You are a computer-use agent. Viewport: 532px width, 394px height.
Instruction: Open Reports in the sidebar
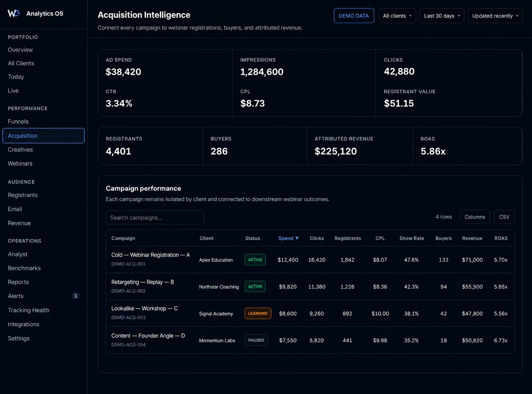tap(18, 282)
